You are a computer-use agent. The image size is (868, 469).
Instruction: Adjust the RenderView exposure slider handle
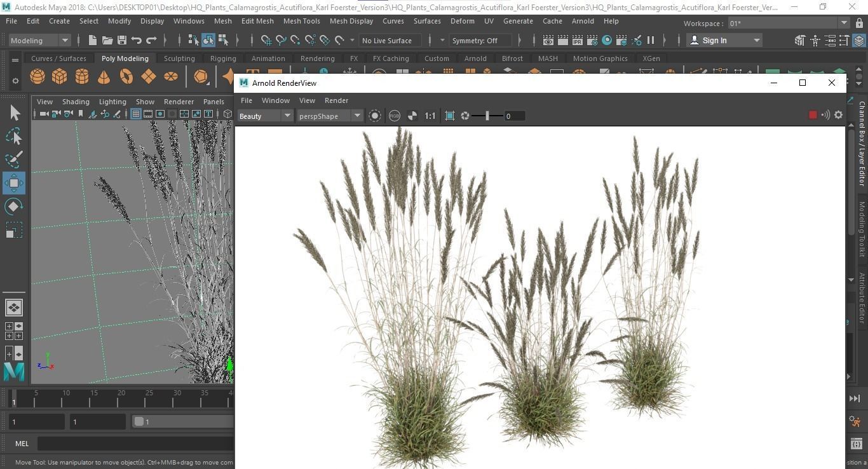click(x=487, y=116)
